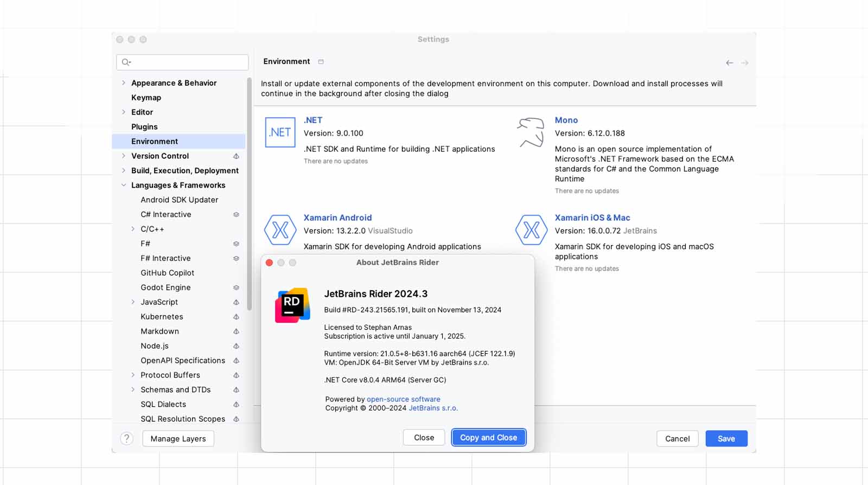This screenshot has height=485, width=868.
Task: Save the settings
Action: pos(726,439)
